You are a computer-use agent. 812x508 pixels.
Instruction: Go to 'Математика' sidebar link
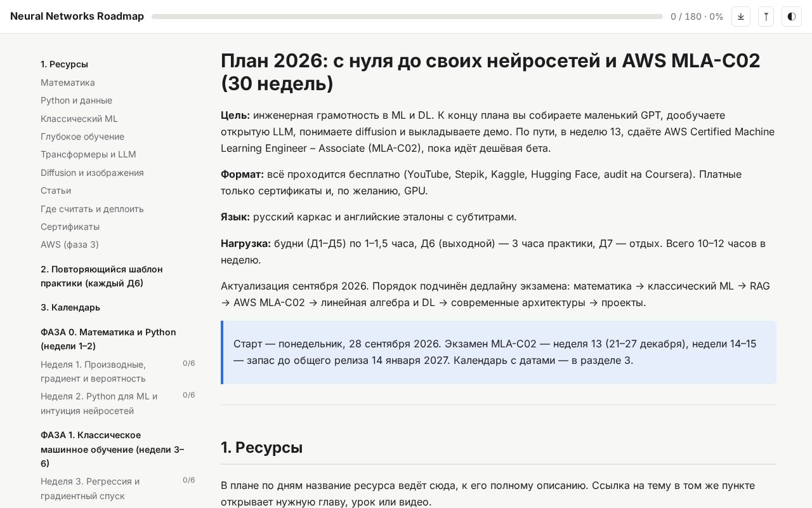coord(68,83)
